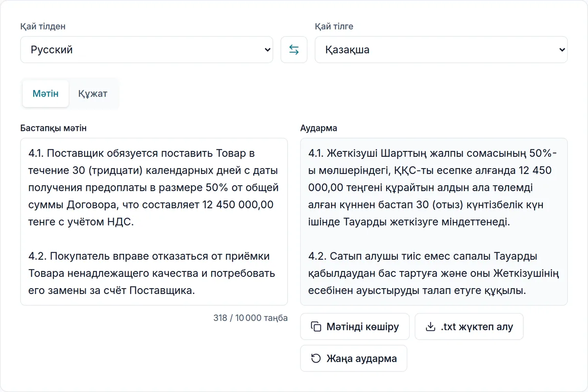Click the Аударма translation output area
This screenshot has width=588, height=392.
coord(434,222)
